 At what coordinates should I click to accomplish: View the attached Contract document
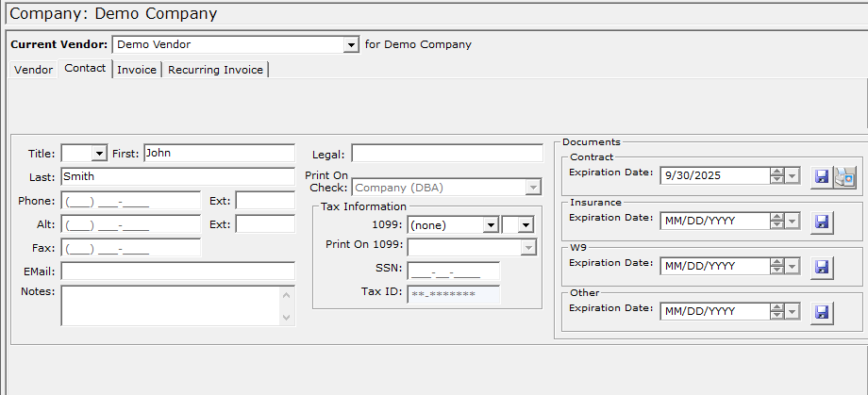(x=844, y=176)
